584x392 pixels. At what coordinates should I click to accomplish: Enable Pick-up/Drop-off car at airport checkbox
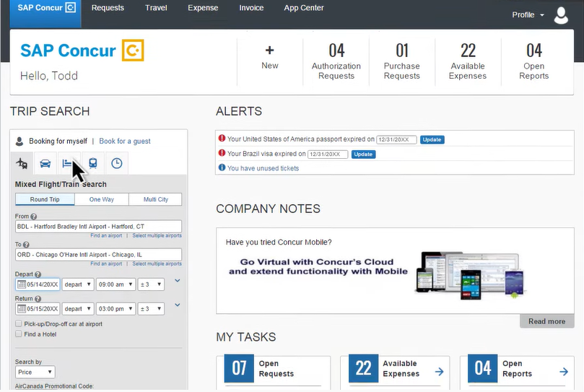click(x=18, y=323)
